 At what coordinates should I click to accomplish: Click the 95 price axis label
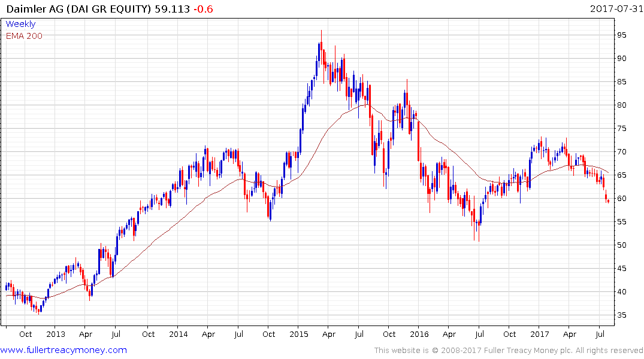[x=621, y=35]
